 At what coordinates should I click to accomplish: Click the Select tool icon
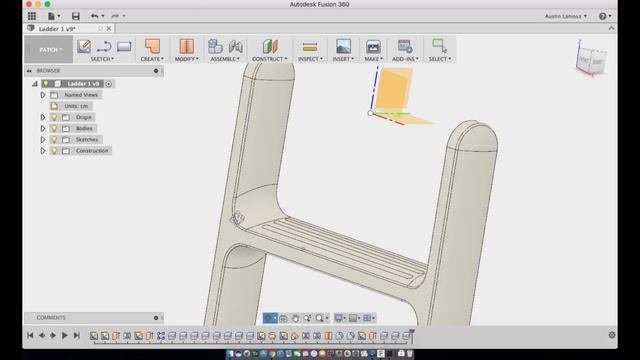(440, 46)
